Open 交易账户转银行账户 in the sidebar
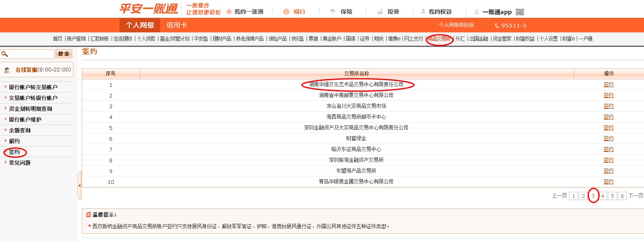Image resolution: width=644 pixels, height=242 pixels. pos(33,98)
